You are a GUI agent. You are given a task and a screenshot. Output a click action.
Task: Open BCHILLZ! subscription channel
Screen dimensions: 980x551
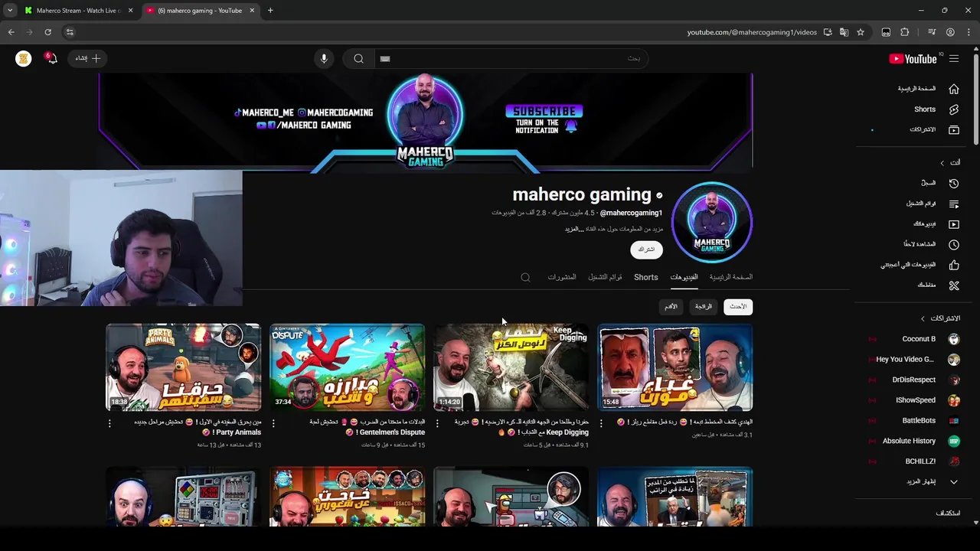(x=920, y=461)
